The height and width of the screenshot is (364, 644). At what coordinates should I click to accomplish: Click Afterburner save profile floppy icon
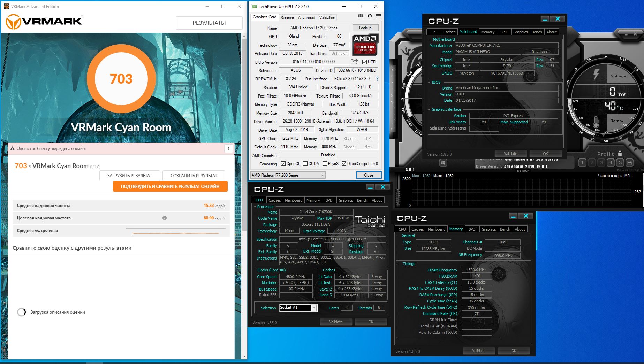click(x=629, y=163)
